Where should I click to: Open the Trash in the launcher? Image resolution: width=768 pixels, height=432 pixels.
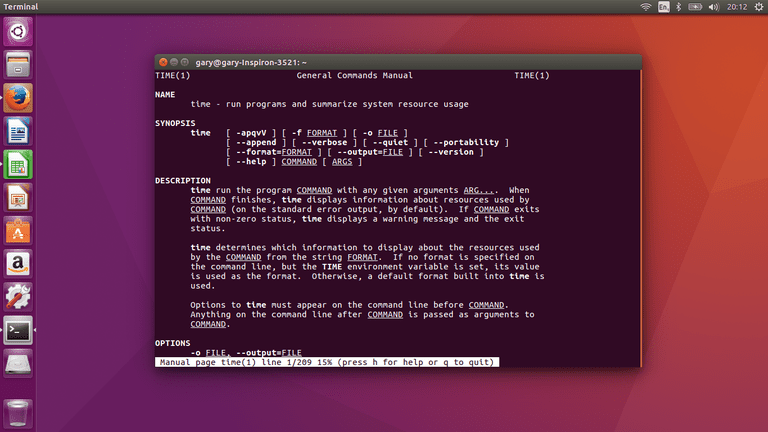[18, 412]
